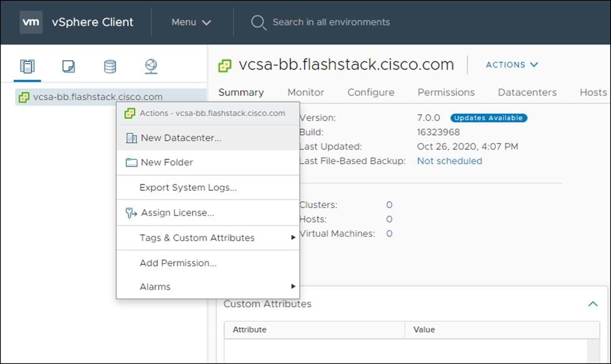Click the Updates Available badge
Image resolution: width=611 pixels, height=364 pixels.
pos(488,118)
